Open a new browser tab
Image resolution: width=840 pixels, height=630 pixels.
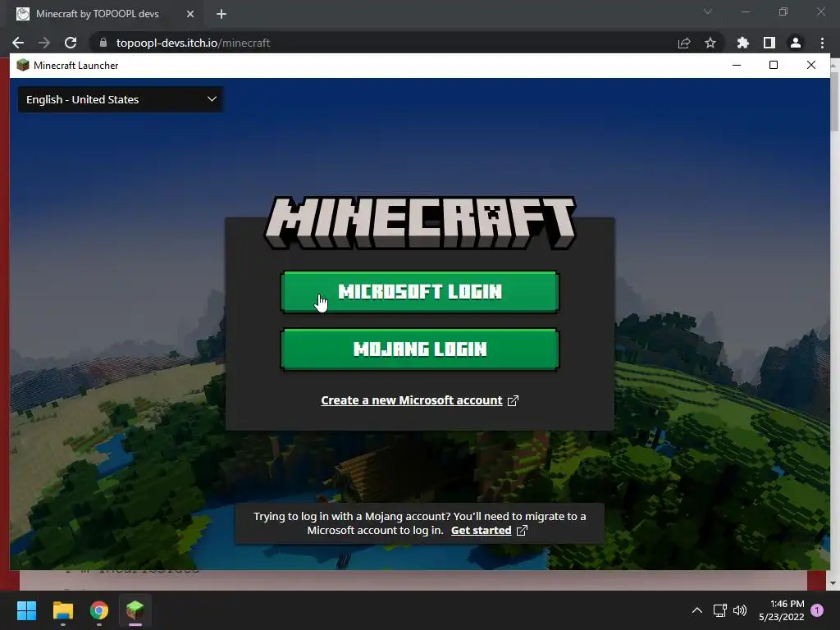pos(221,15)
